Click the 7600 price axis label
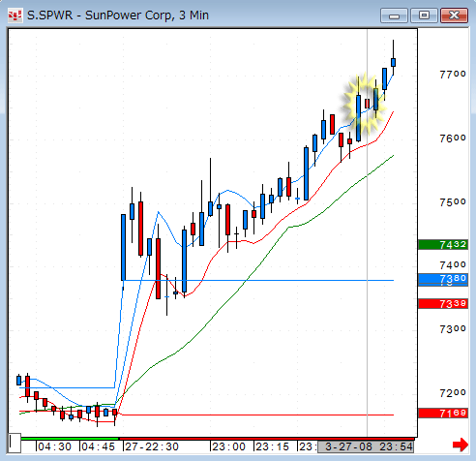The height and width of the screenshot is (461, 476). (x=453, y=138)
